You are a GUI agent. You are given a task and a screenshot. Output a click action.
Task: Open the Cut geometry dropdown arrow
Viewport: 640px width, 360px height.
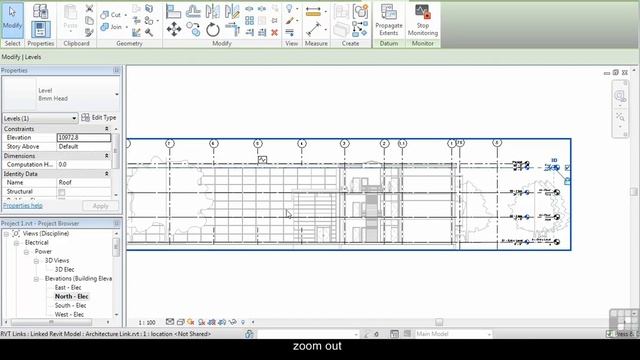125,15
